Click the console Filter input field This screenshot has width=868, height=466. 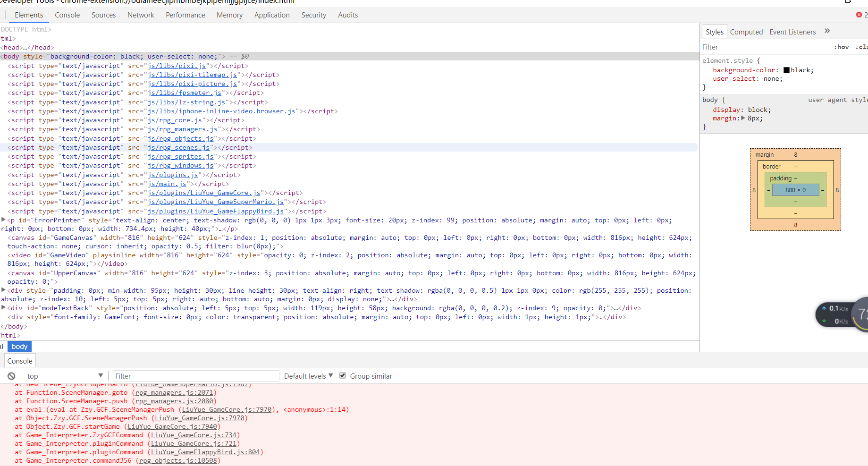[196, 376]
